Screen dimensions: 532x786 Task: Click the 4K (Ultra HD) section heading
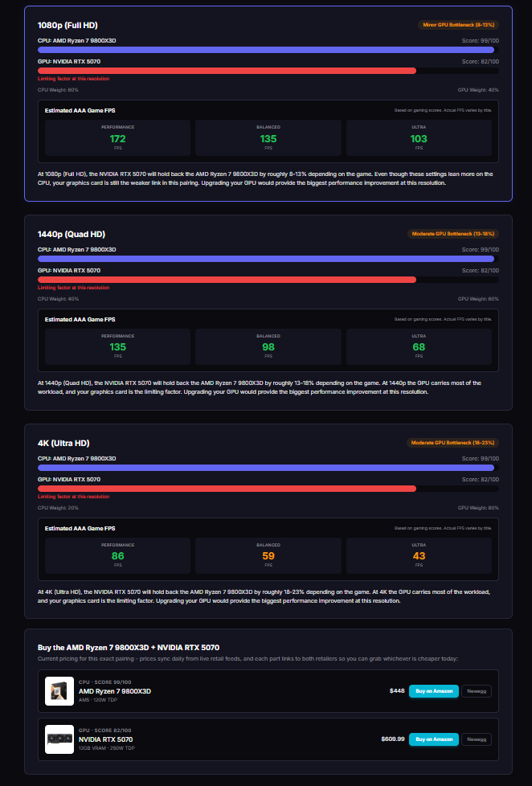click(x=63, y=443)
